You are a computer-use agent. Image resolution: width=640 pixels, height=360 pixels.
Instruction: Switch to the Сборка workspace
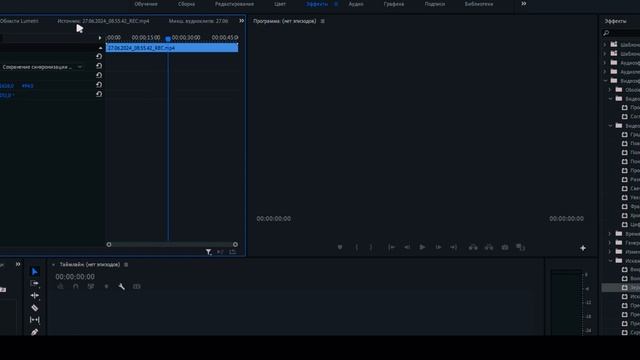tap(186, 4)
